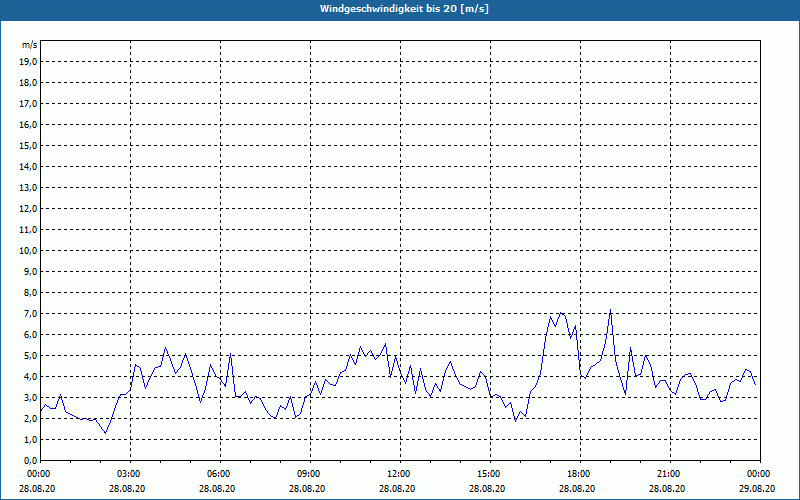Image resolution: width=800 pixels, height=500 pixels.
Task: Click the '13,0' y-axis label
Action: click(29, 188)
